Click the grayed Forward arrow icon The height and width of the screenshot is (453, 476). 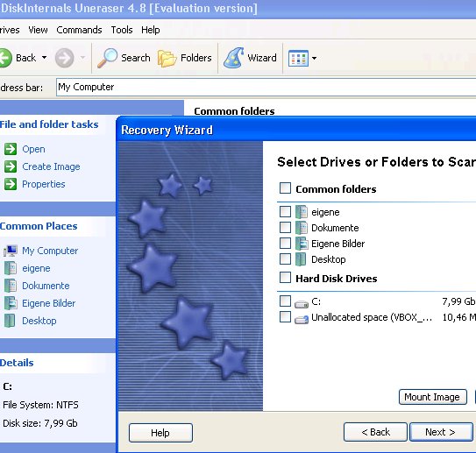pos(64,58)
